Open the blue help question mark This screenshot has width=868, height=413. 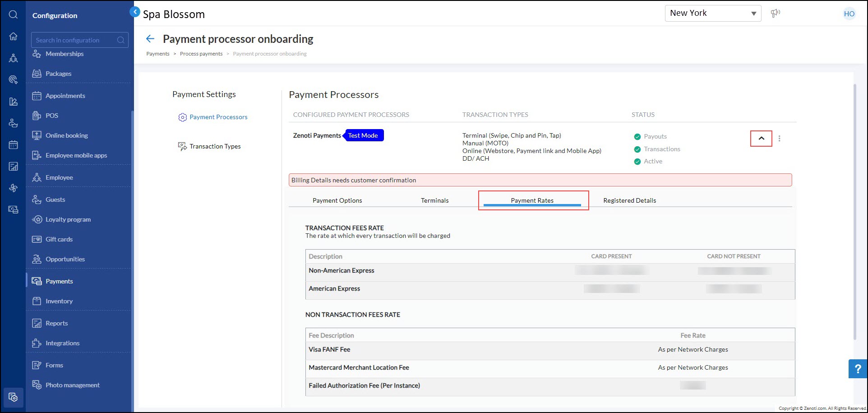(858, 369)
